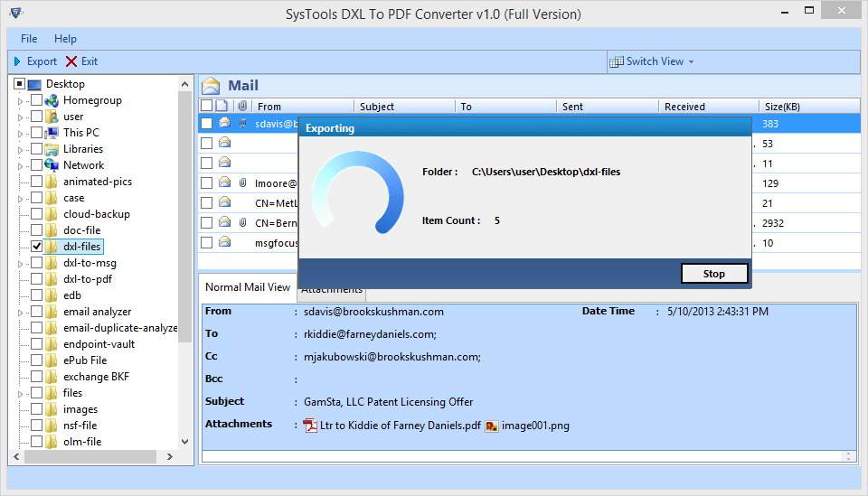Click the user folder icon in tree
Screen dimensions: 868x496
[x=52, y=117]
